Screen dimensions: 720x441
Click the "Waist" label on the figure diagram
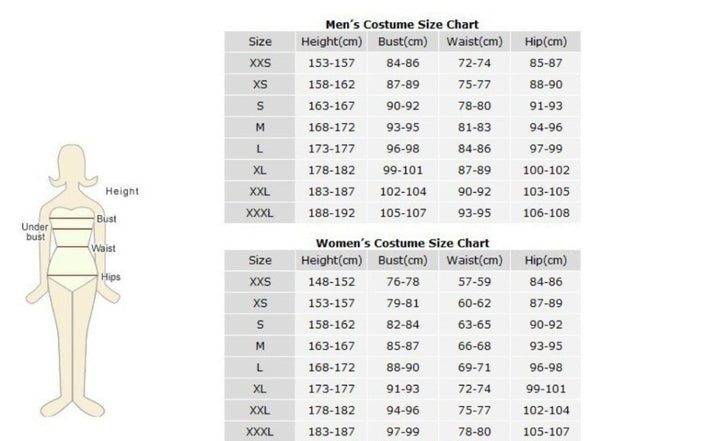pos(104,248)
